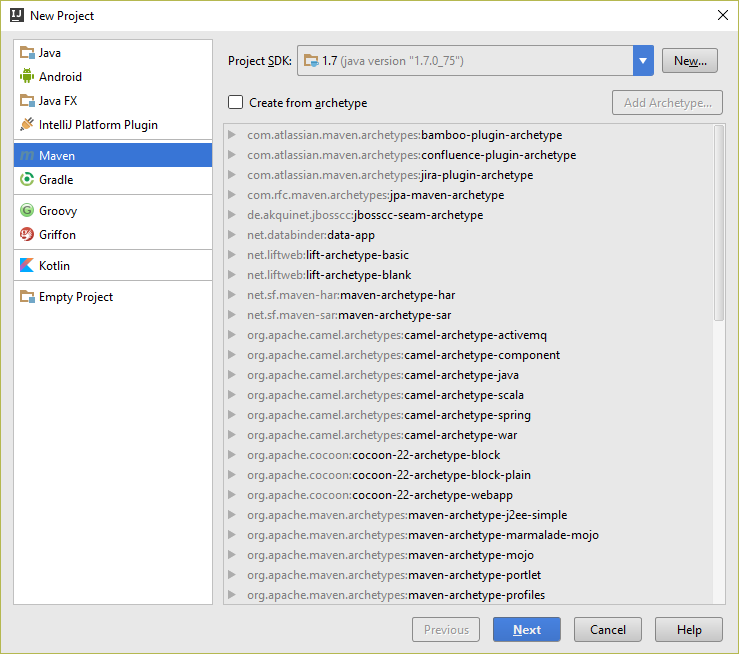Click the archetype list vertical scrollbar thumb
739x654 pixels.
click(719, 223)
